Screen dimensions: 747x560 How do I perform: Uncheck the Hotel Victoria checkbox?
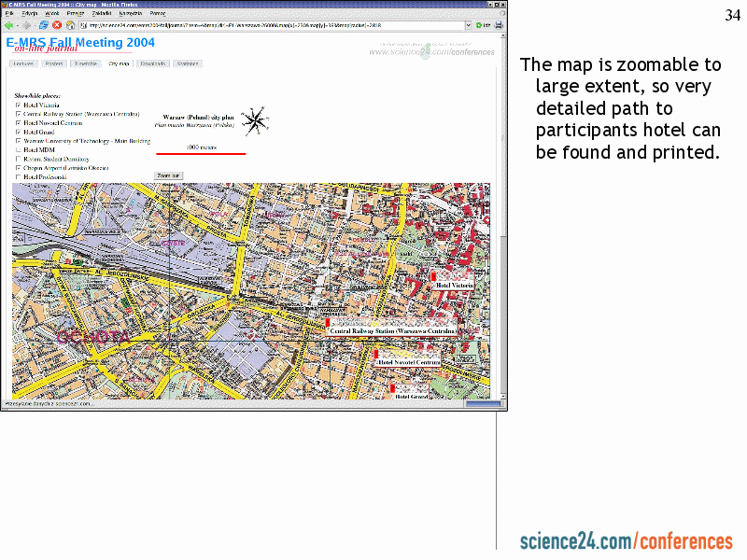(18, 105)
